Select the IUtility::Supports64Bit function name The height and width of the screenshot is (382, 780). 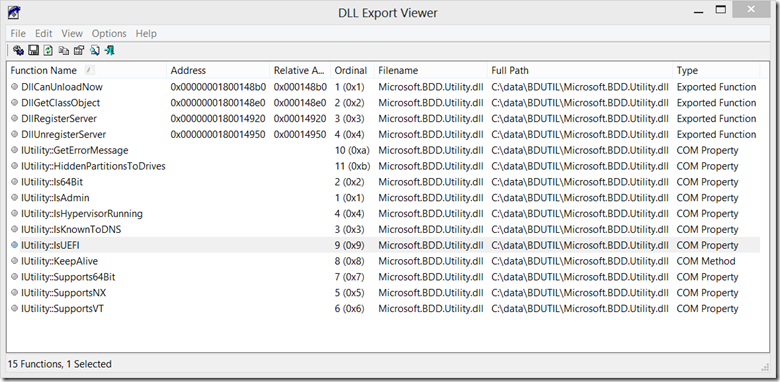tap(68, 277)
